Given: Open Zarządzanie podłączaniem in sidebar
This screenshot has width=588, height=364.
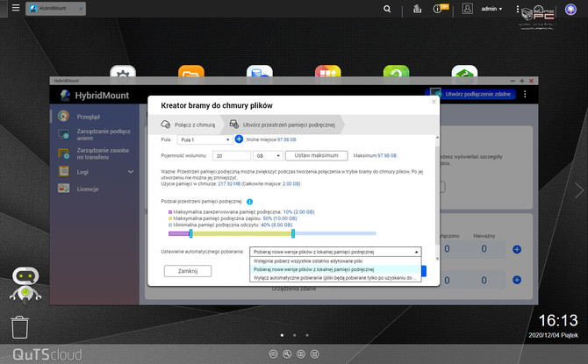Looking at the screenshot, I should [95, 134].
